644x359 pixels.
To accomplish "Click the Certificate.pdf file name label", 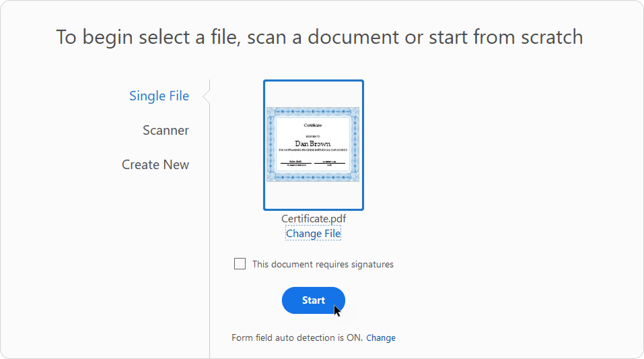I will [314, 219].
